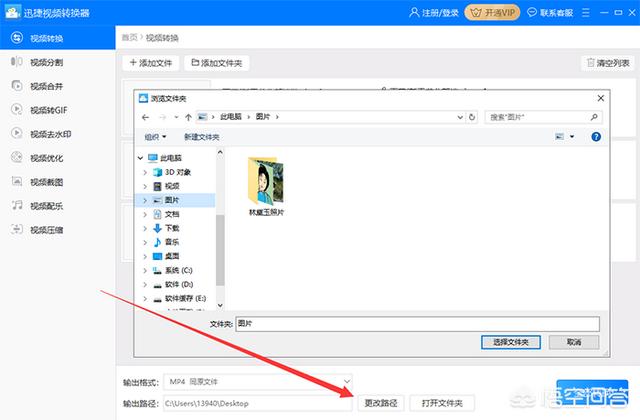This screenshot has width=640, height=420.
Task: Select 图片 in the folder tree
Action: coord(172,200)
